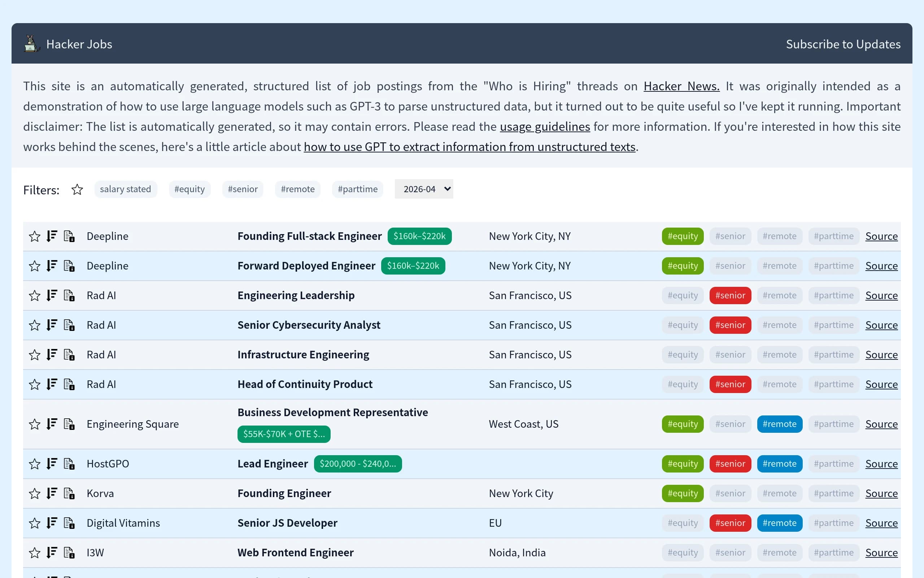Click sort icon on HostGPO Lead Engineer row
Viewport: 924px width, 578px height.
tap(52, 464)
